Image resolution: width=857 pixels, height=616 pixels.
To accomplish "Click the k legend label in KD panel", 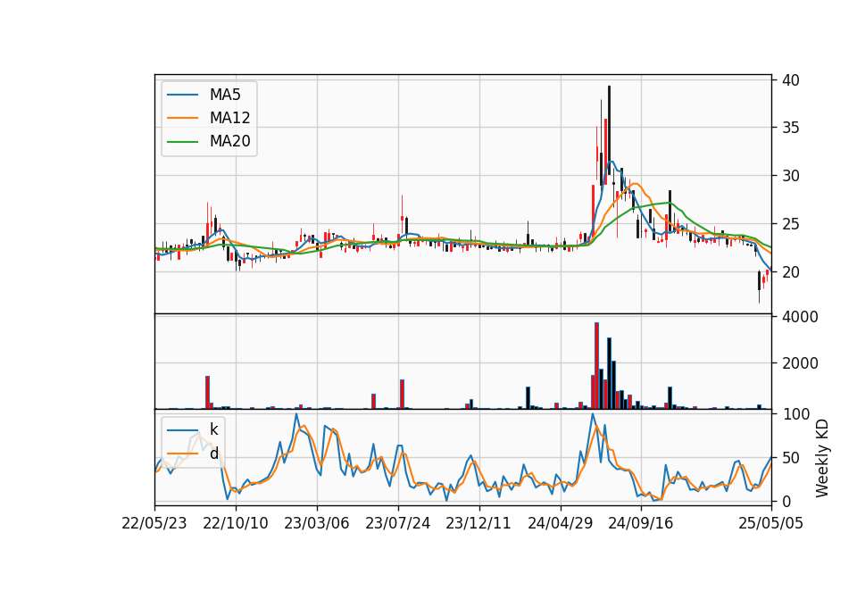I will point(213,429).
